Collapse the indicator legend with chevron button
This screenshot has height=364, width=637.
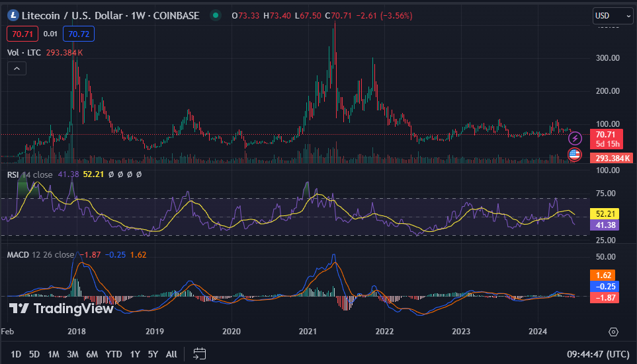click(x=17, y=68)
